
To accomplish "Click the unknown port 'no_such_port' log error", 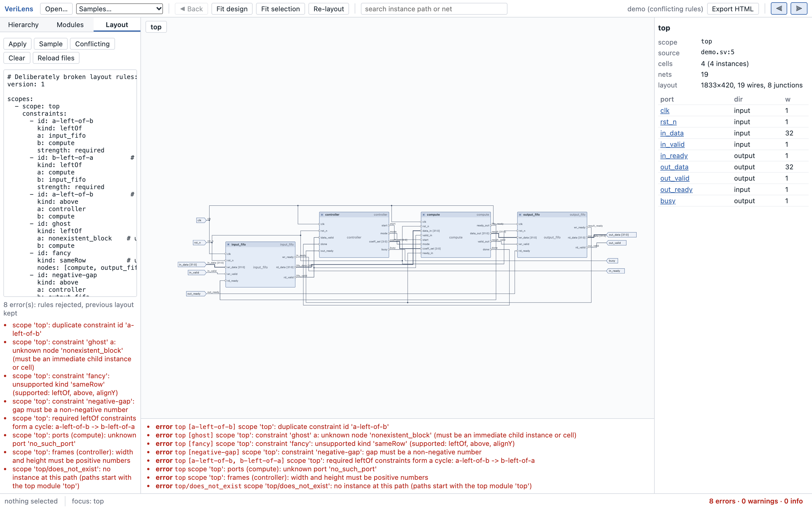I will point(266,469).
